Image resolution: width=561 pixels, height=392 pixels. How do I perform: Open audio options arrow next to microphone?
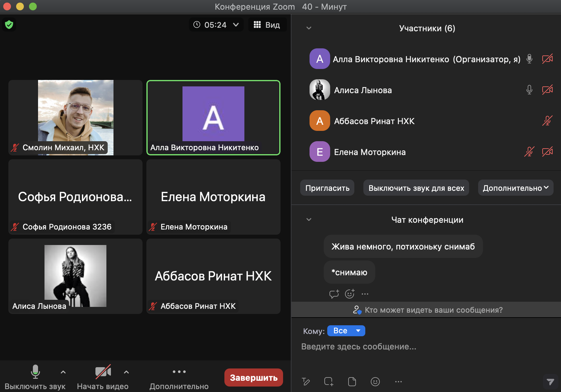pos(63,372)
